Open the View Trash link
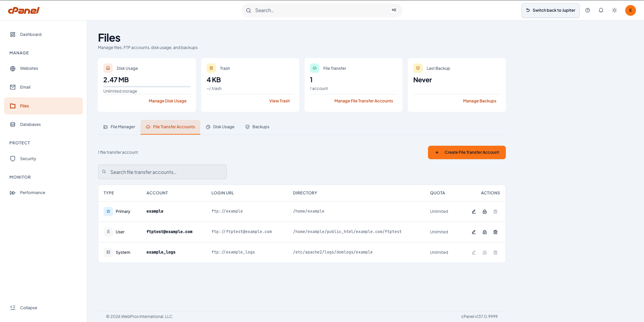 pyautogui.click(x=279, y=101)
